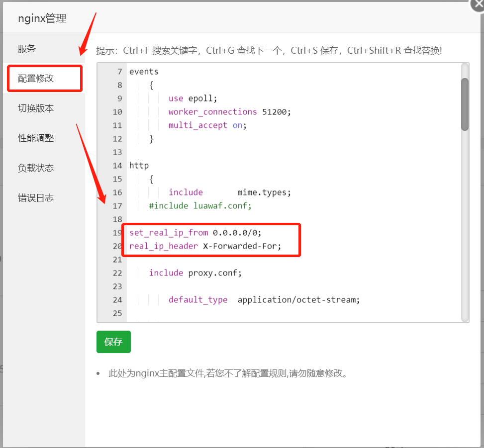
Task: Click the opening brace on line 15
Action: coord(151,179)
